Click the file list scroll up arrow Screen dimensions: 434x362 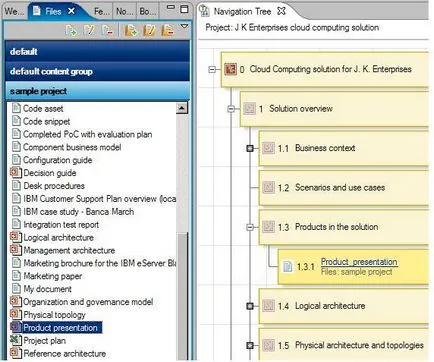tap(182, 108)
